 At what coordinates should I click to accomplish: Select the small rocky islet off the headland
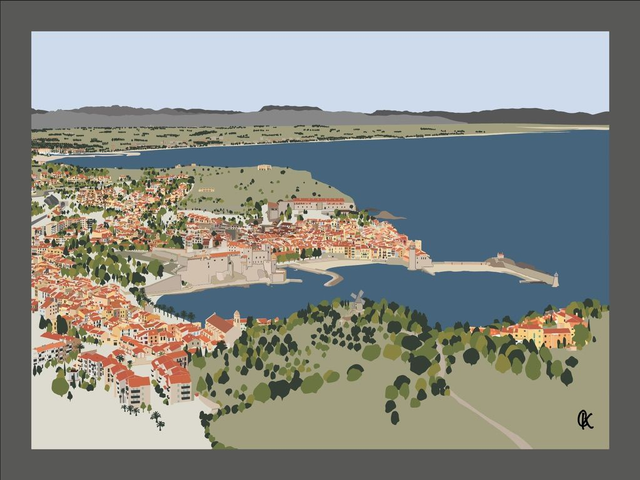pos(385,215)
